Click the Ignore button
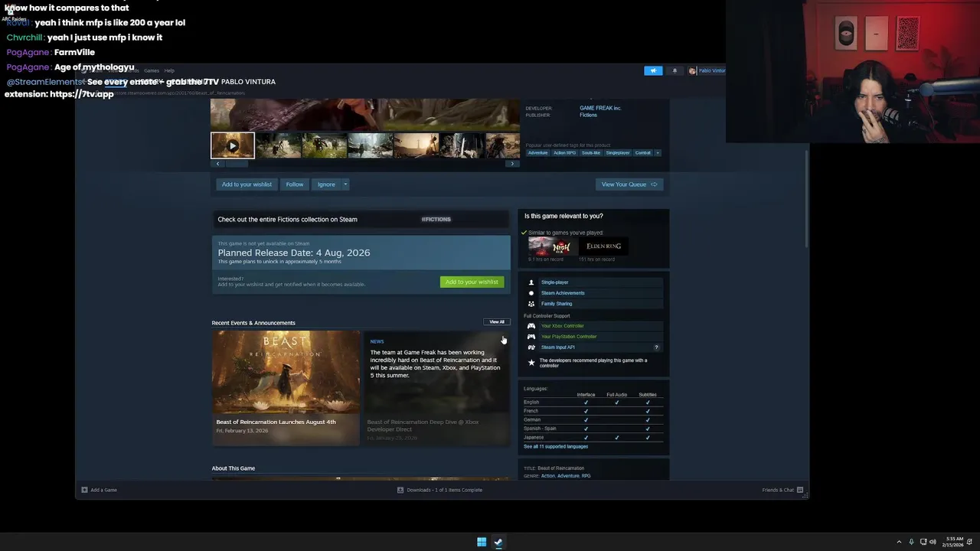The height and width of the screenshot is (551, 980). (326, 184)
